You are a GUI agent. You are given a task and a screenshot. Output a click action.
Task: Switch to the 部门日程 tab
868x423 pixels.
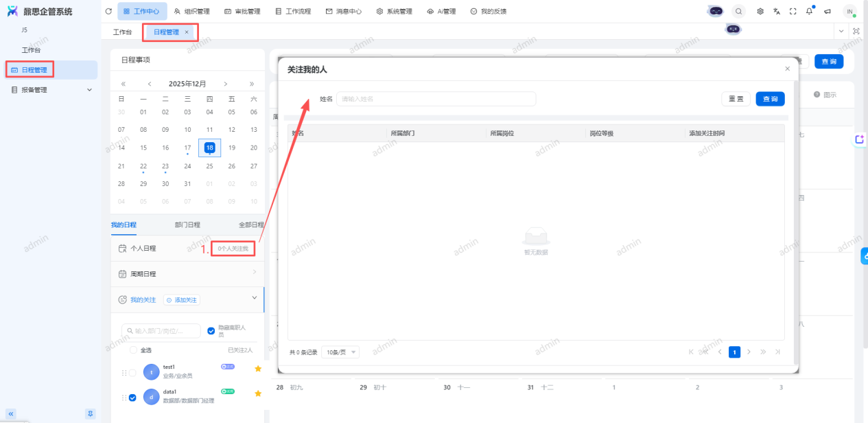pos(187,225)
